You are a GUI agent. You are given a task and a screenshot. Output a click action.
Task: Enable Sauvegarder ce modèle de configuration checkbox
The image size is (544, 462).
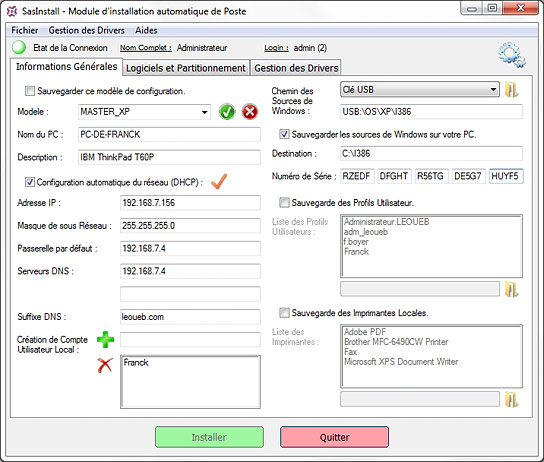30,91
